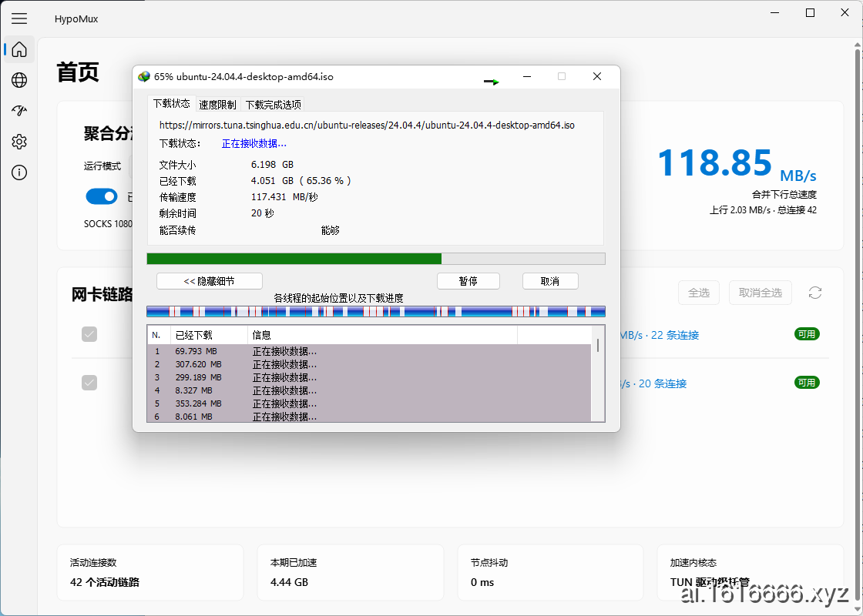Click the 已经下载 column header
This screenshot has width=863, height=616.
coord(209,335)
